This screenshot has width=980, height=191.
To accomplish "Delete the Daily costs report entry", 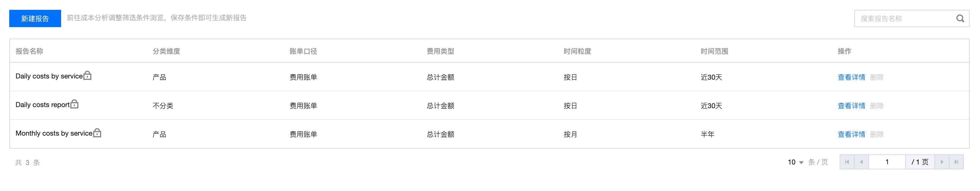I will click(877, 106).
